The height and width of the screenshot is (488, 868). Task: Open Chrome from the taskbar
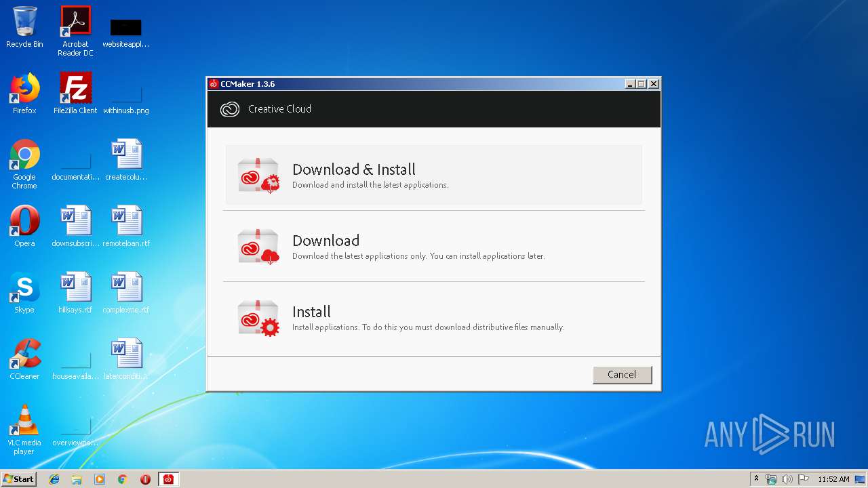[123, 479]
